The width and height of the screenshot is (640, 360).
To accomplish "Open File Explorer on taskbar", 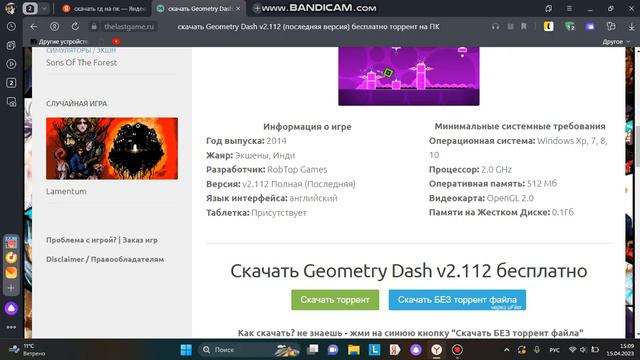I will (353, 350).
